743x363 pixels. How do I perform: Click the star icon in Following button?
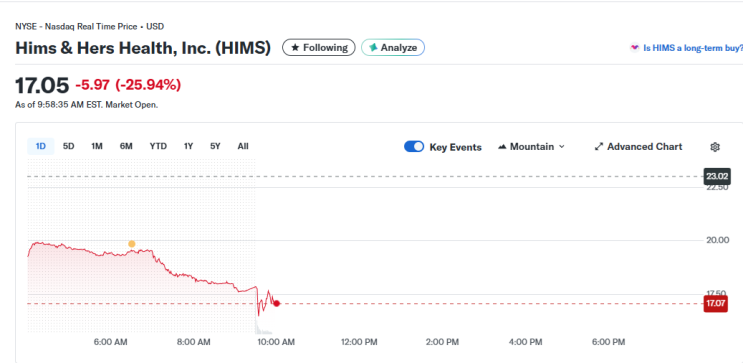(295, 47)
